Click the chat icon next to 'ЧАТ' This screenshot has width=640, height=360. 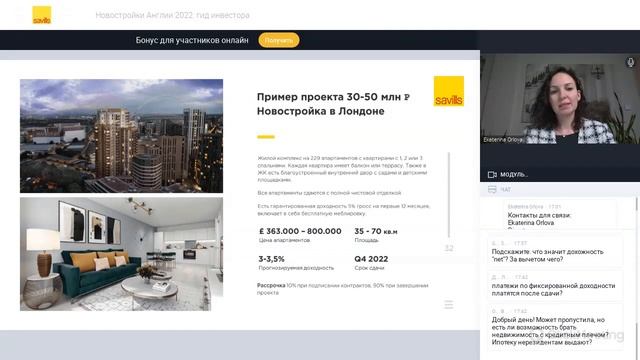coord(492,189)
